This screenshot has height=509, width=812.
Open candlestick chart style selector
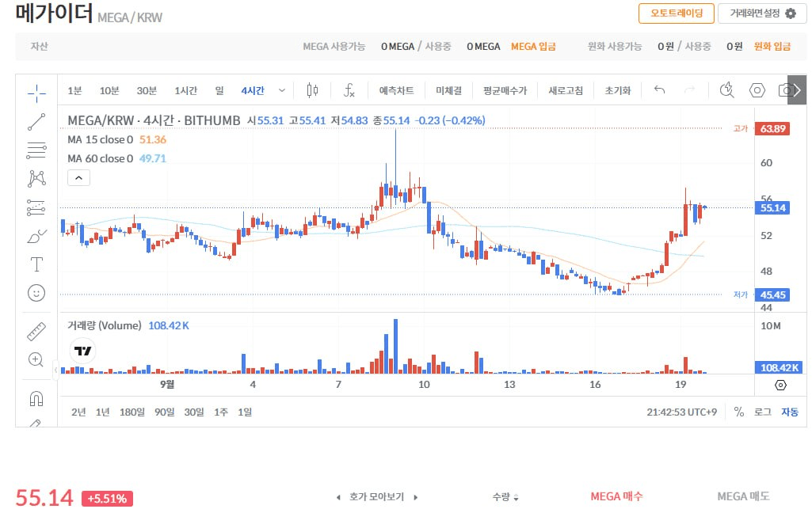coord(312,90)
